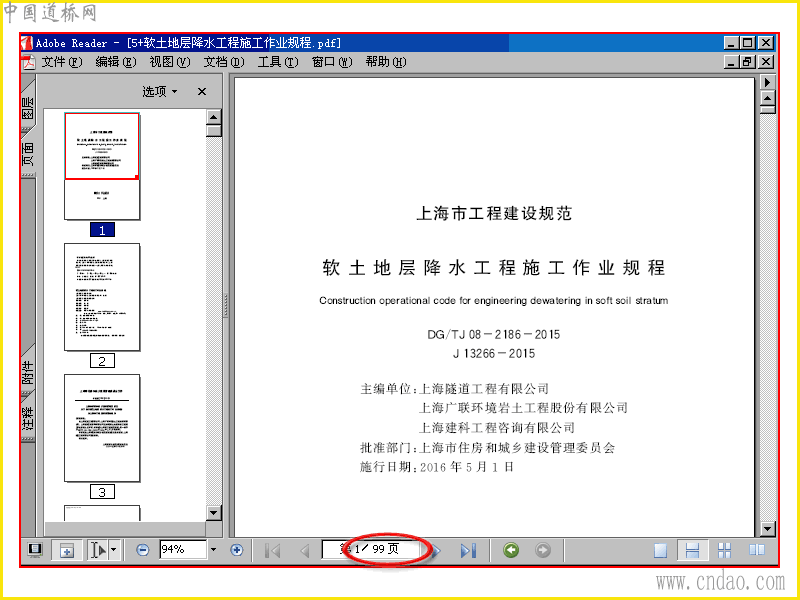Screen dimensions: 800x600
Task: Expand the 选项 options dropdown
Action: [160, 91]
